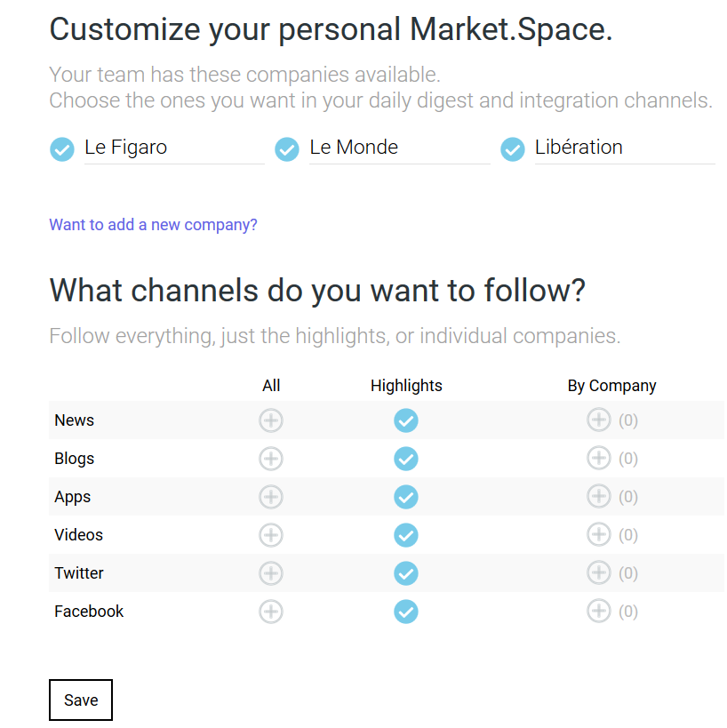This screenshot has height=728, width=727.
Task: Uncheck the Libération company
Action: point(513,149)
